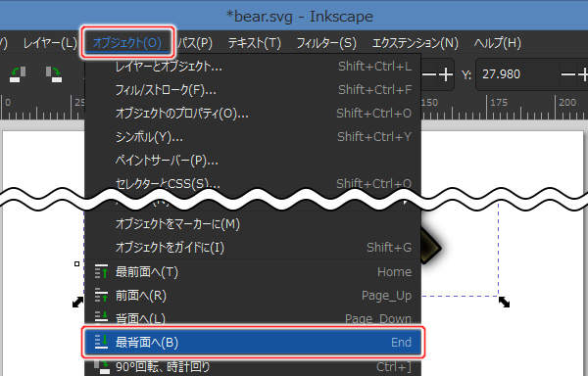588x376 pixels.
Task: Choose セレクターとCSS(S)... menu entry
Action: 253,183
